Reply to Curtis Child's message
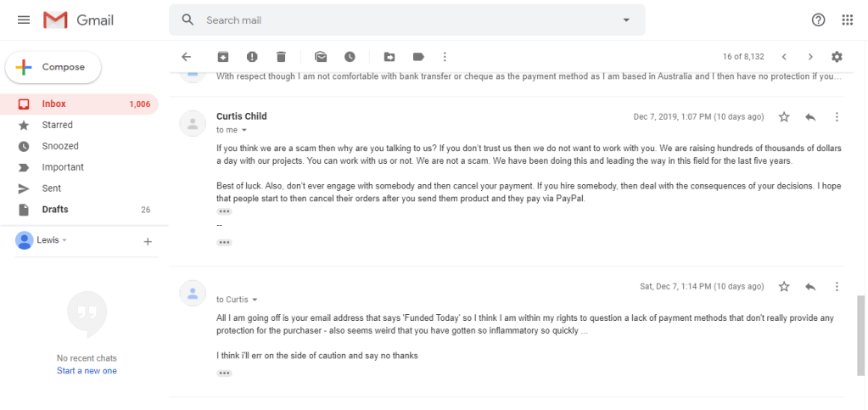The width and height of the screenshot is (868, 410). click(810, 117)
